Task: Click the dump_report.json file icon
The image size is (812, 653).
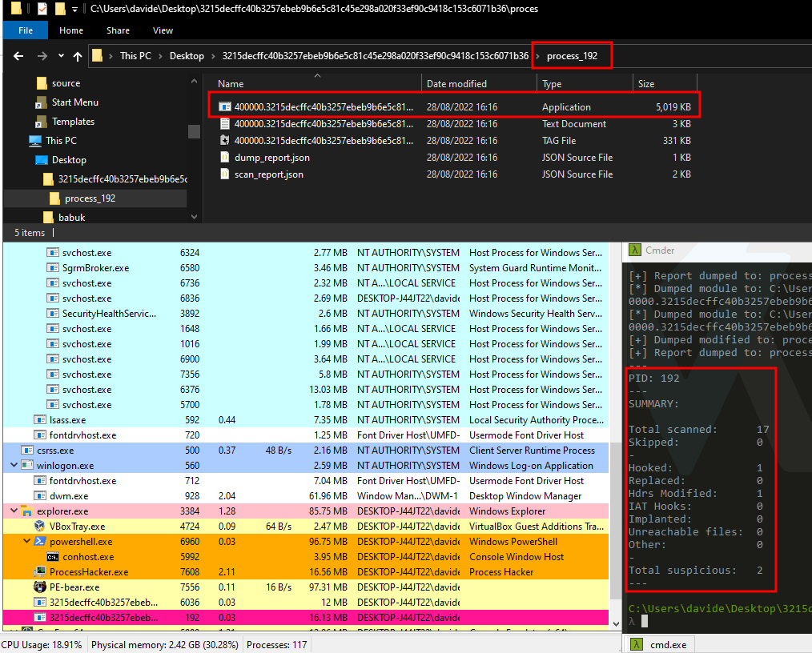Action: click(225, 158)
